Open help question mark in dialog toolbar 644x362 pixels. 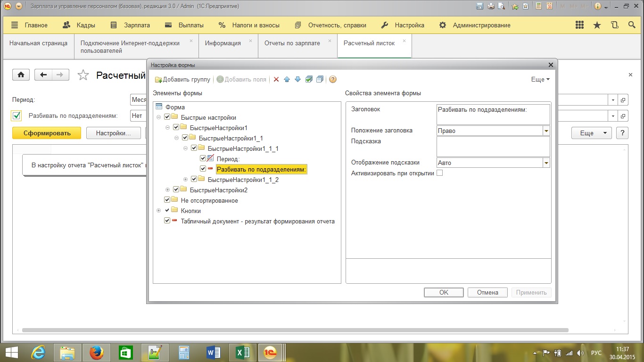click(x=333, y=80)
